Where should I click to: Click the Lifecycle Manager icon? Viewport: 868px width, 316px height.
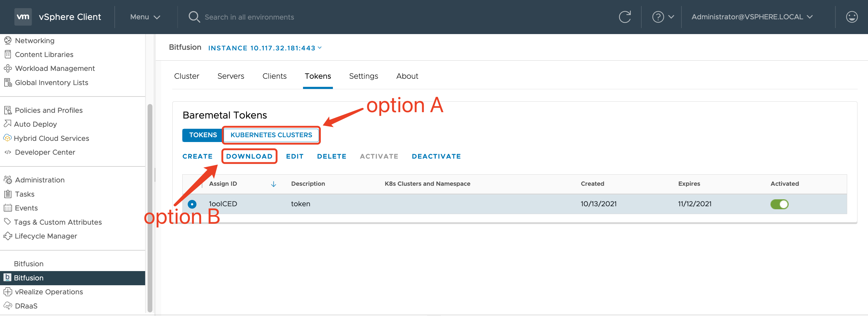tap(8, 236)
